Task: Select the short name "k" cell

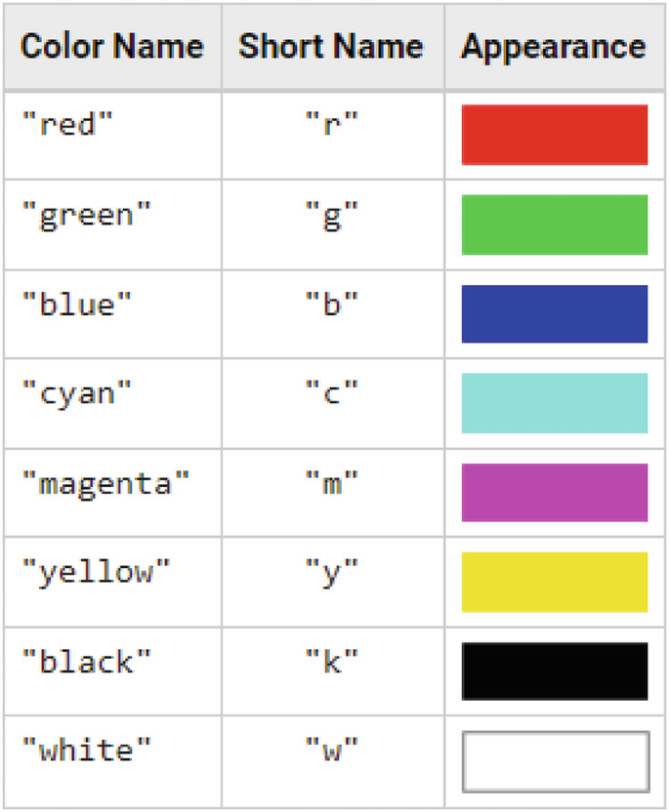Action: pos(332,661)
